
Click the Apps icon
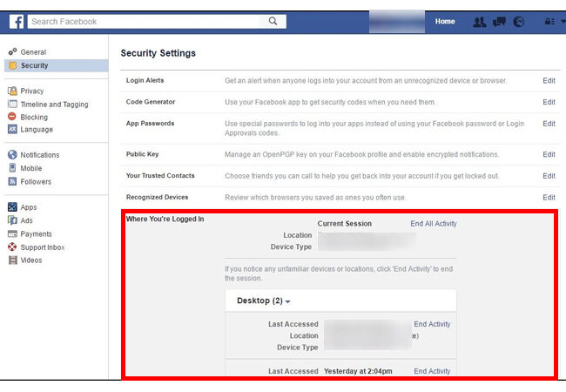tap(13, 206)
